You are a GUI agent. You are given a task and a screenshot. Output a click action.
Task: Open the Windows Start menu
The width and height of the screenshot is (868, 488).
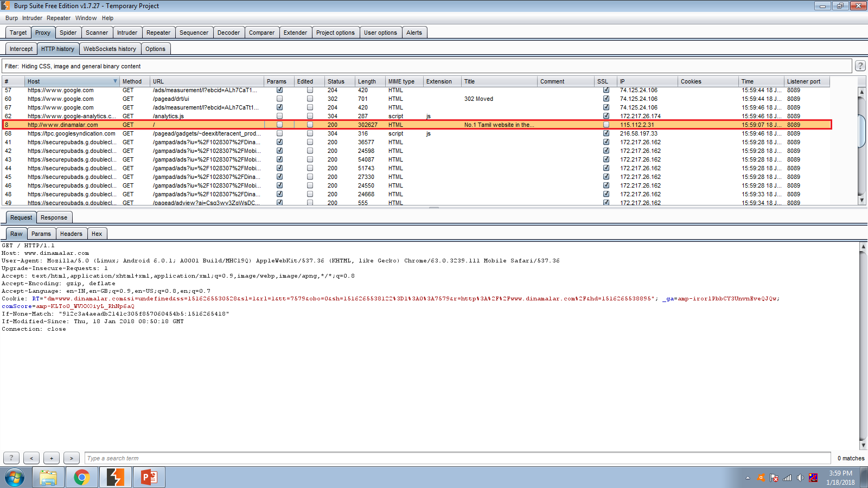[15, 478]
